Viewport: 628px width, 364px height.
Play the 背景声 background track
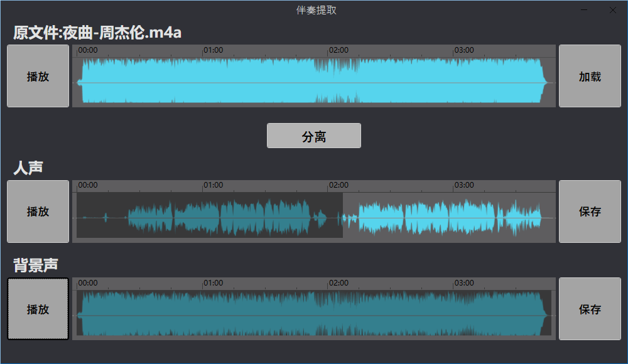coord(38,309)
